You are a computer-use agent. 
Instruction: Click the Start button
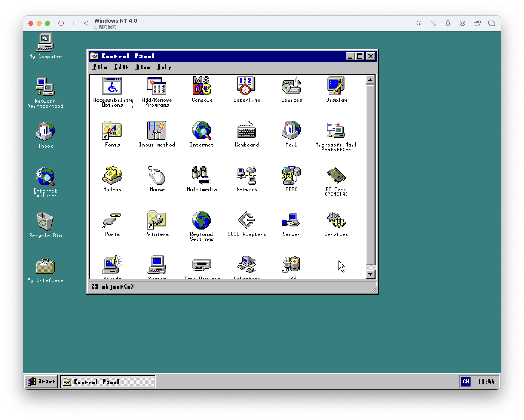41,382
